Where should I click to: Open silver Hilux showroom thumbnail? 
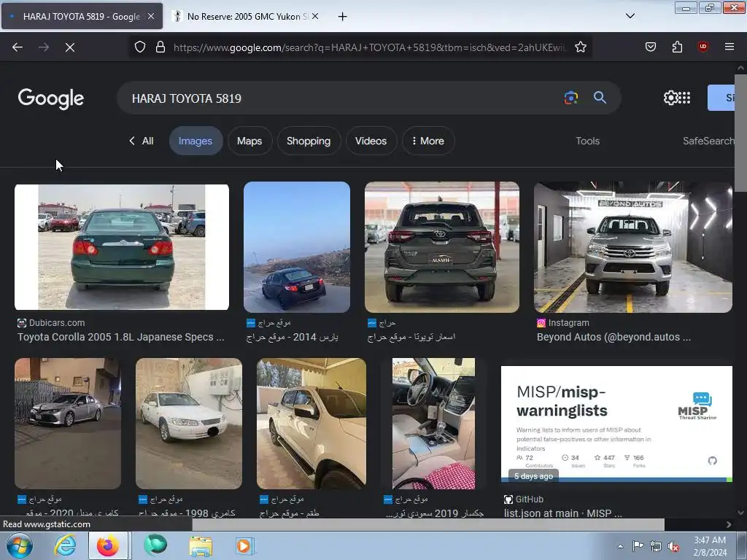coord(632,247)
